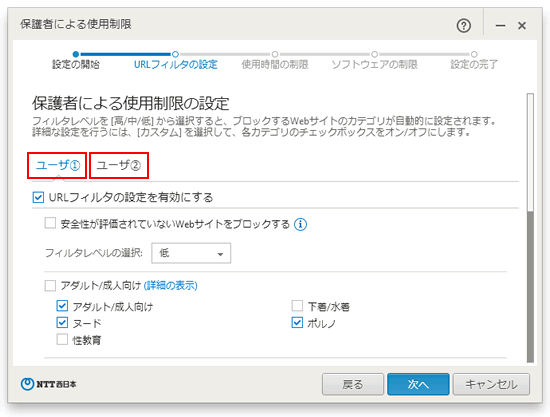This screenshot has width=550, height=417.
Task: Check the 下着/水着 category
Action: 297,306
